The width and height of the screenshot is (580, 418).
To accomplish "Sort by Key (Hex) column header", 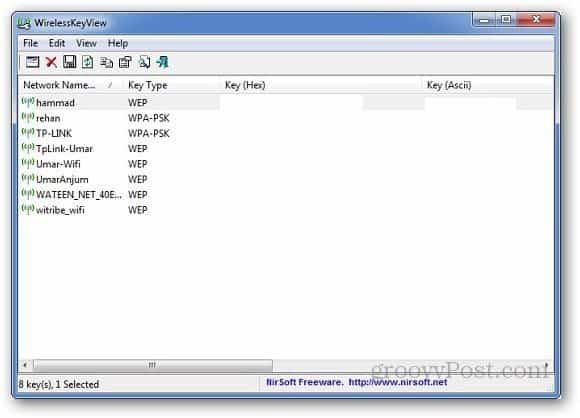I will click(322, 85).
